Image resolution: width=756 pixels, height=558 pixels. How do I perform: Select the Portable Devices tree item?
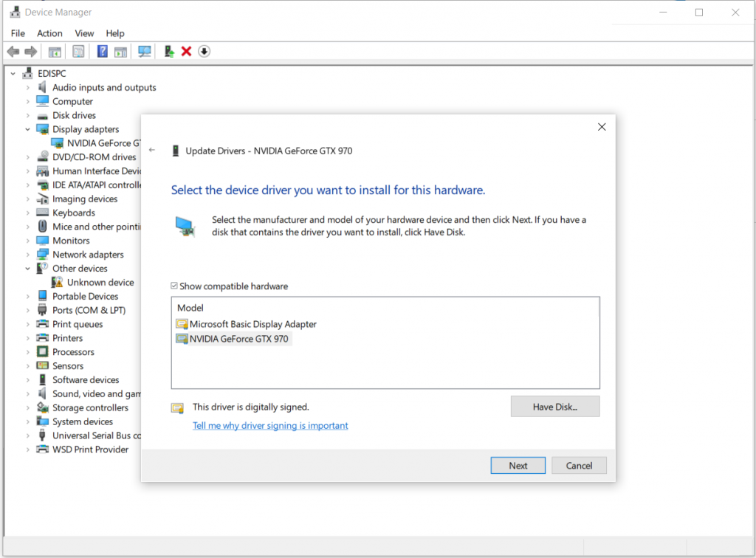click(x=86, y=297)
